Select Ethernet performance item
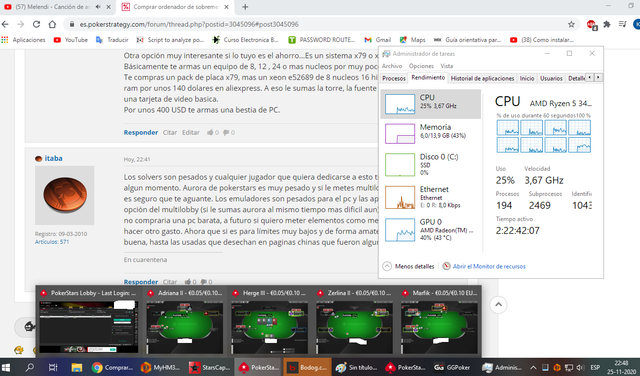Image resolution: width=640 pixels, height=376 pixels. click(x=431, y=197)
